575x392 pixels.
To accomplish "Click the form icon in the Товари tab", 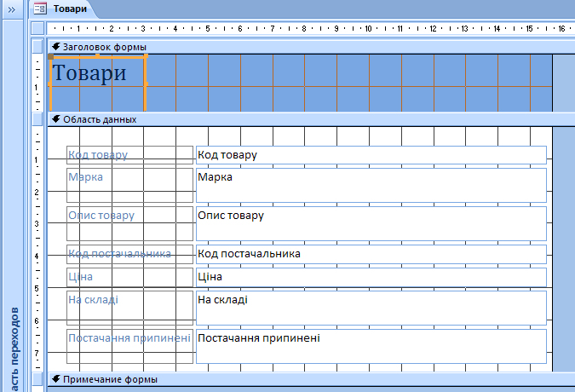I will pyautogui.click(x=40, y=9).
